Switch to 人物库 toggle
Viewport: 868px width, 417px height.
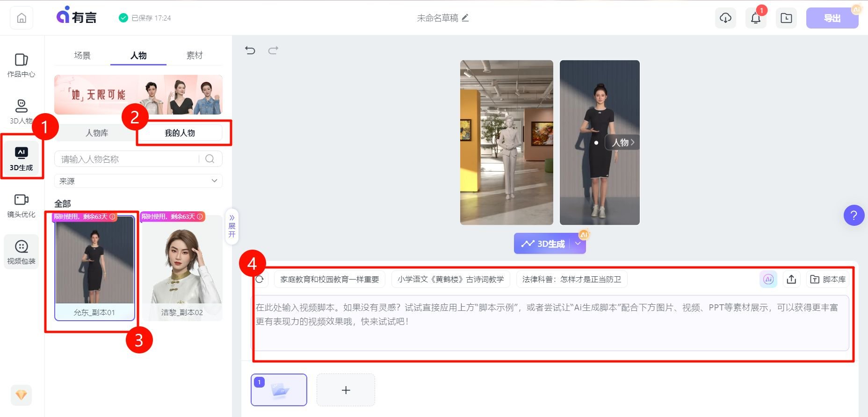coord(97,133)
